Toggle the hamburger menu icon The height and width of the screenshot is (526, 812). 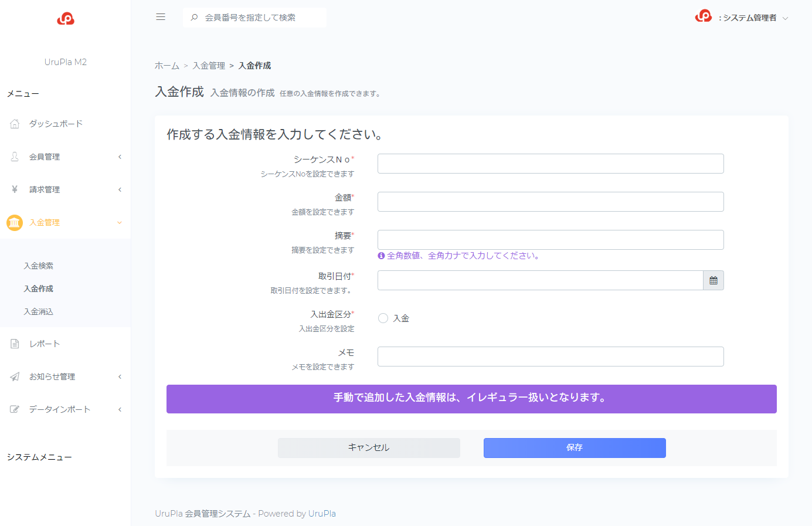(x=161, y=17)
